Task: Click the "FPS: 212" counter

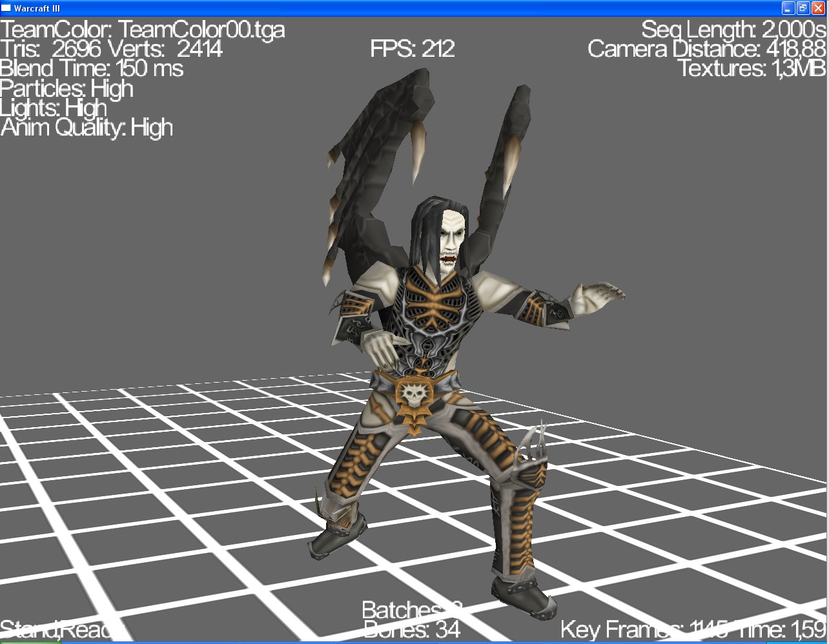Action: [x=413, y=49]
